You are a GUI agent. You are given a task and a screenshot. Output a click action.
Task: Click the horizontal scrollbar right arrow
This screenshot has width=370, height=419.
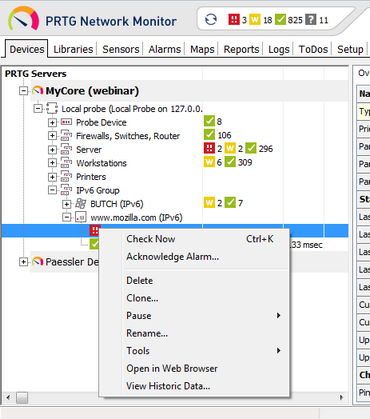(x=341, y=397)
